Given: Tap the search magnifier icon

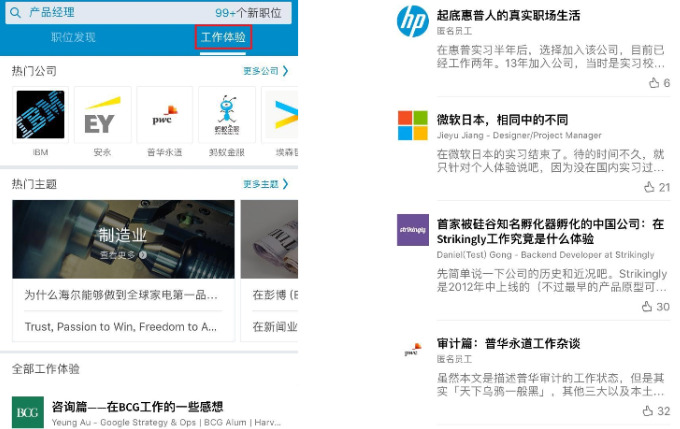Looking at the screenshot, I should pos(15,13).
